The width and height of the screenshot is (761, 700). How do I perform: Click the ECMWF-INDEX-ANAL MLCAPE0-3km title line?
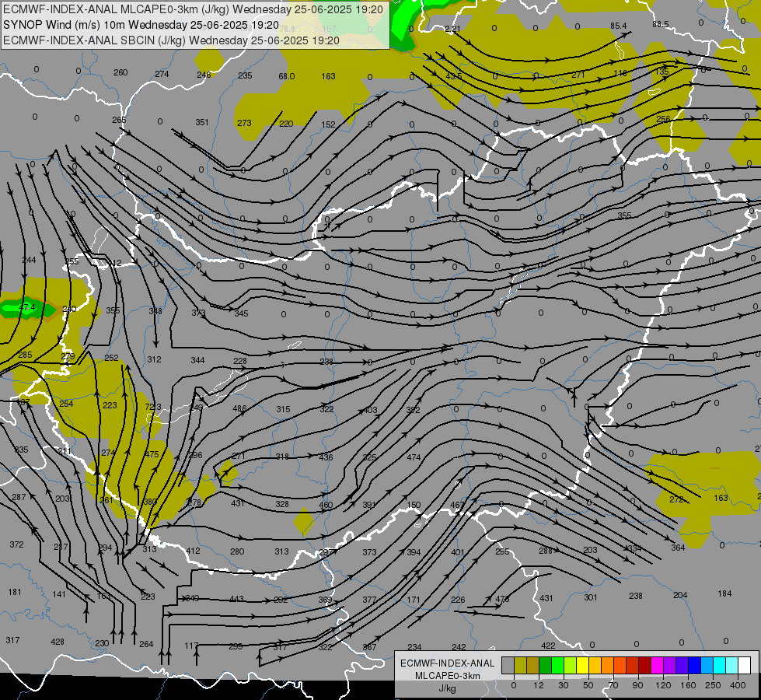[x=193, y=9]
